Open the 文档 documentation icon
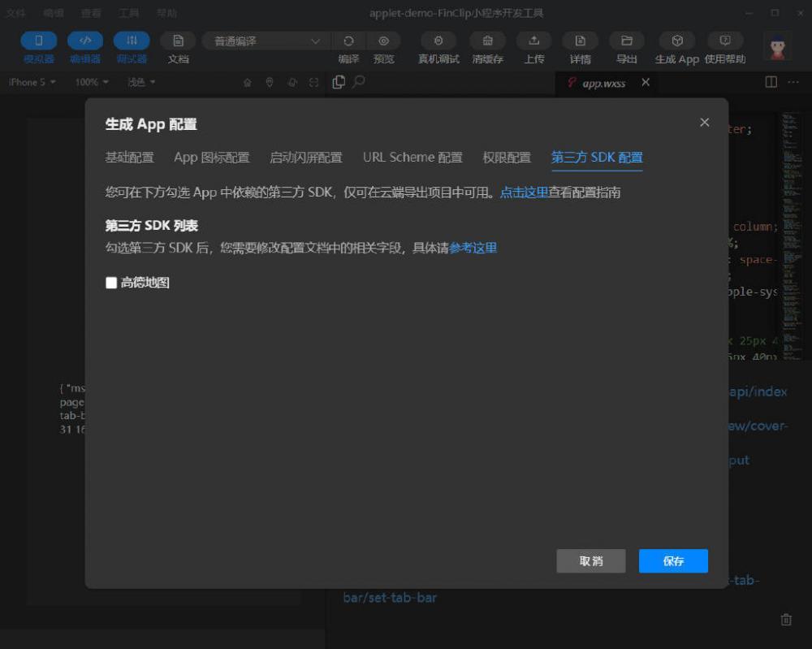 (x=178, y=41)
